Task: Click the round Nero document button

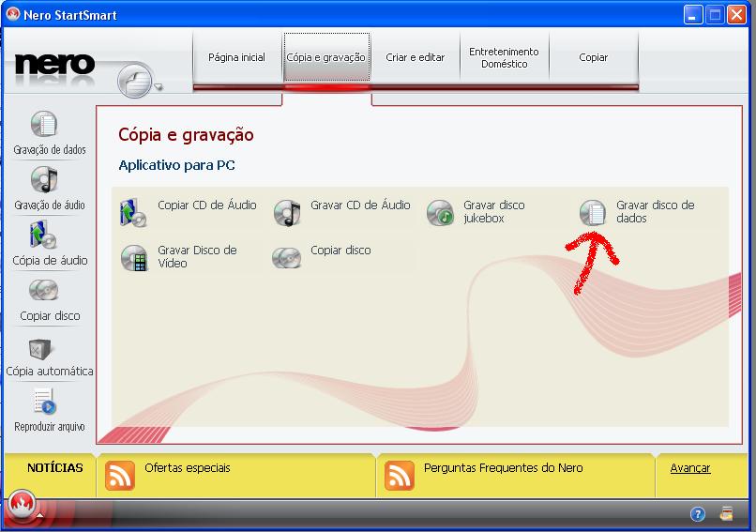Action: point(135,81)
